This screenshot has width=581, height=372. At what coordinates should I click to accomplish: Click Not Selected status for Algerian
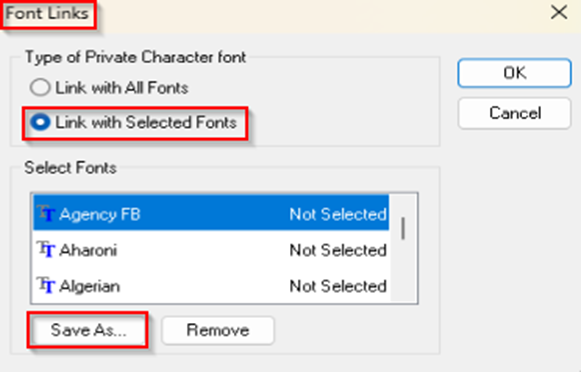click(338, 286)
